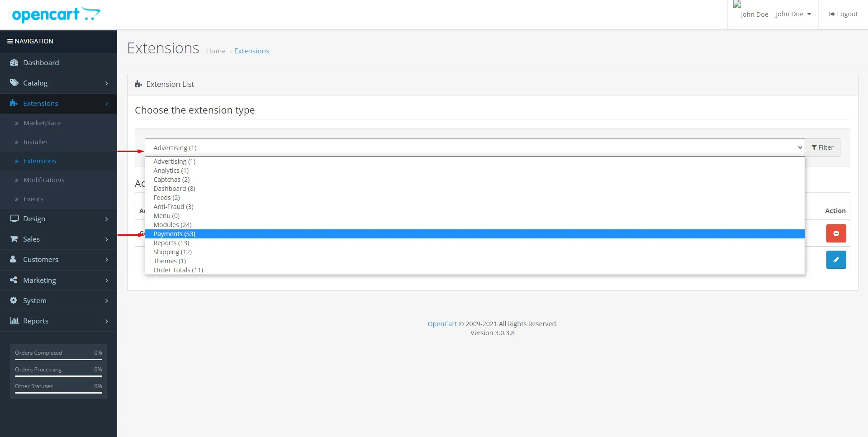The height and width of the screenshot is (437, 868).
Task: Click the Design monitor icon
Action: pyautogui.click(x=14, y=218)
